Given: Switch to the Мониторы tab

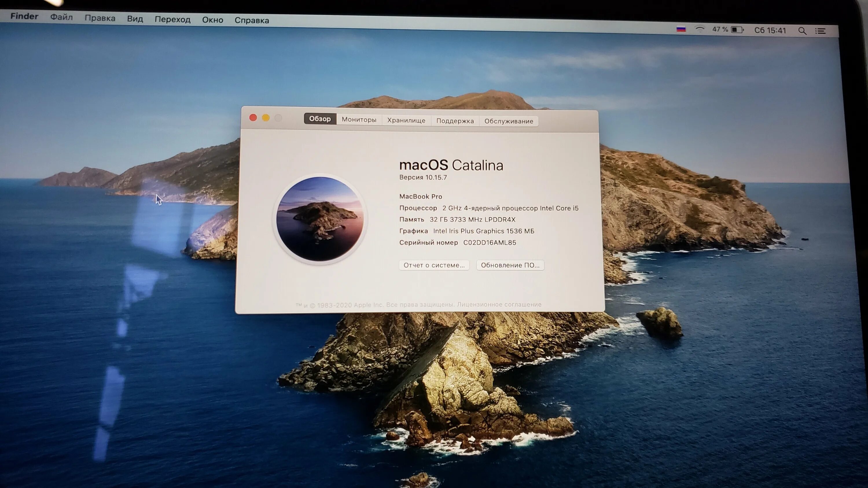Looking at the screenshot, I should (359, 119).
